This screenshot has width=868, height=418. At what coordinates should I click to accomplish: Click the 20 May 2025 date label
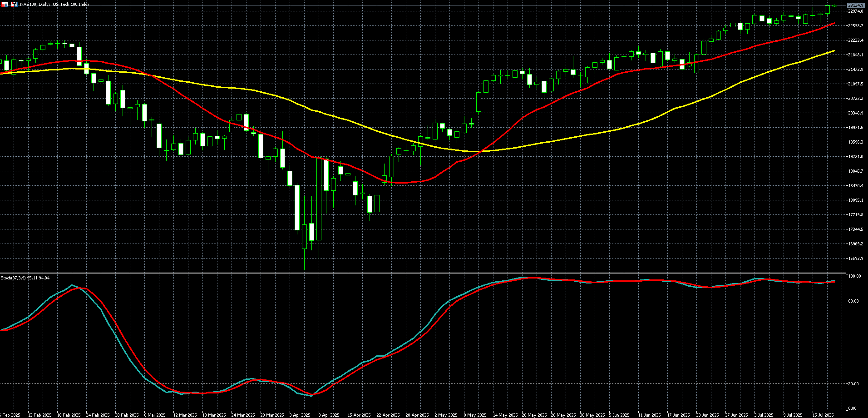click(534, 415)
